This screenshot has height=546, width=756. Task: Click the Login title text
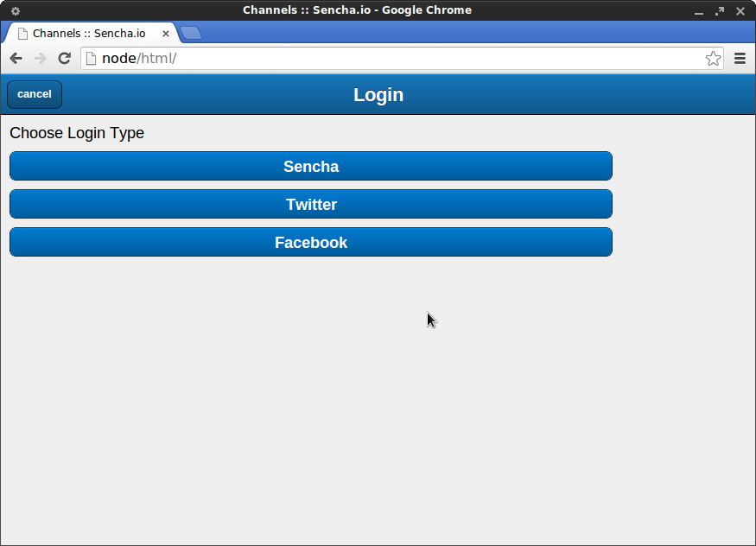378,95
